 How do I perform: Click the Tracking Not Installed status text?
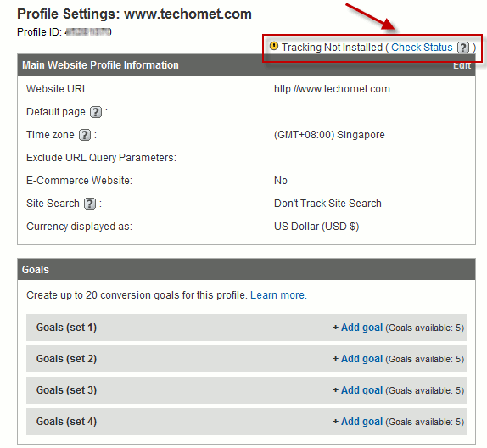coord(332,48)
